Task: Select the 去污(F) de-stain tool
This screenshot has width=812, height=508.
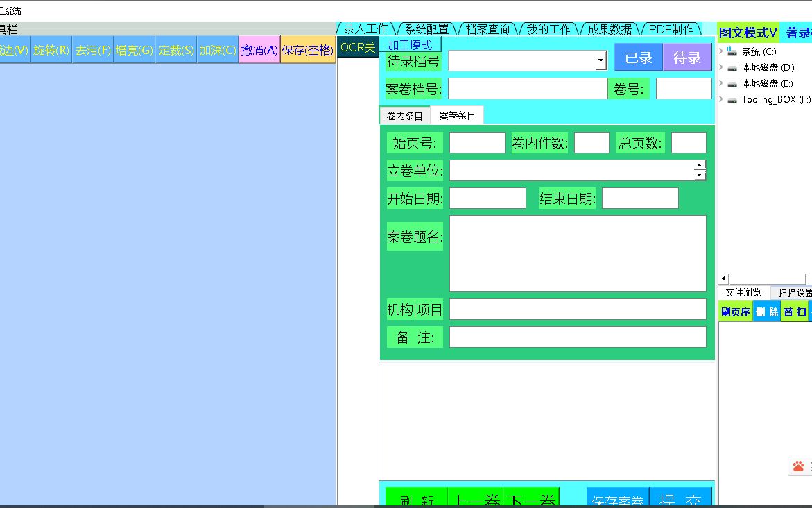Action: [x=92, y=49]
